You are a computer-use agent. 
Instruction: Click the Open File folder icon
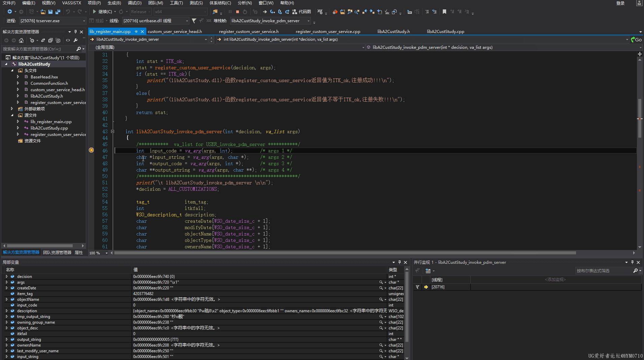(x=43, y=12)
